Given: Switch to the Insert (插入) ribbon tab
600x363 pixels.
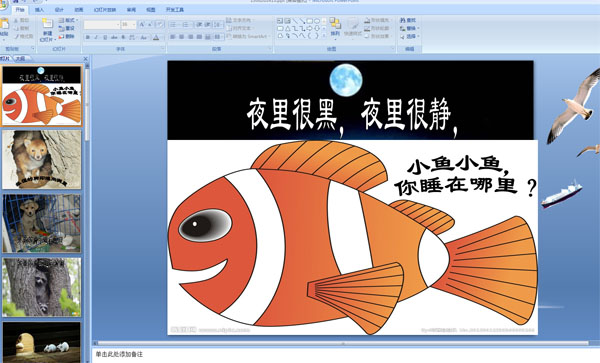Looking at the screenshot, I should pyautogui.click(x=39, y=10).
